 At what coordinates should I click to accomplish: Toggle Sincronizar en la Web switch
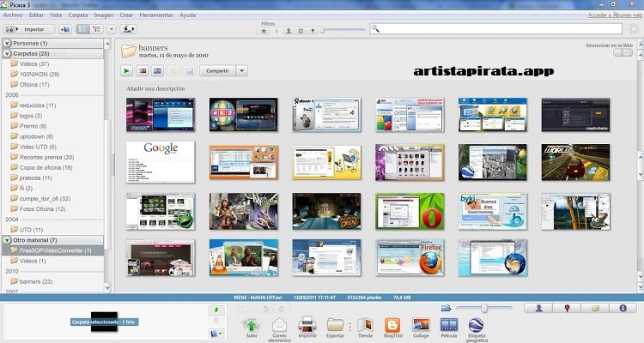coord(623,52)
